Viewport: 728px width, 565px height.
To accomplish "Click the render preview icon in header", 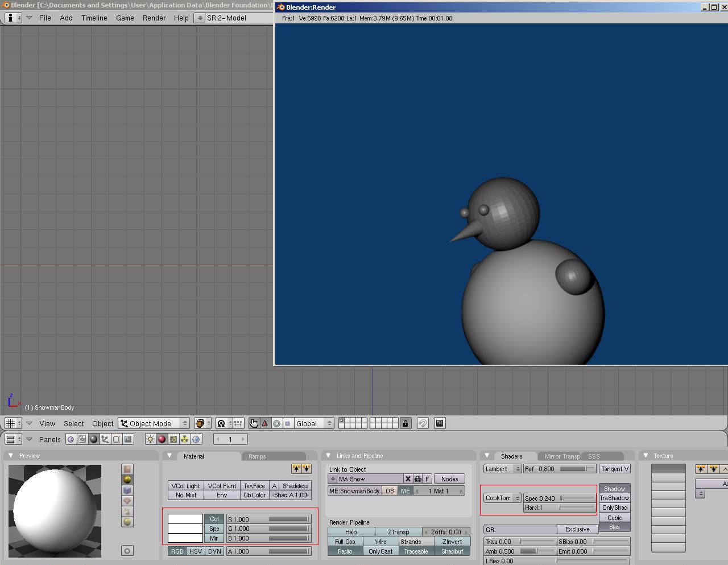I will pos(439,423).
